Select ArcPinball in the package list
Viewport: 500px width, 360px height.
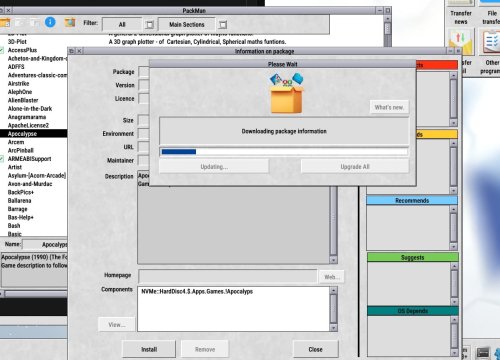[21, 150]
